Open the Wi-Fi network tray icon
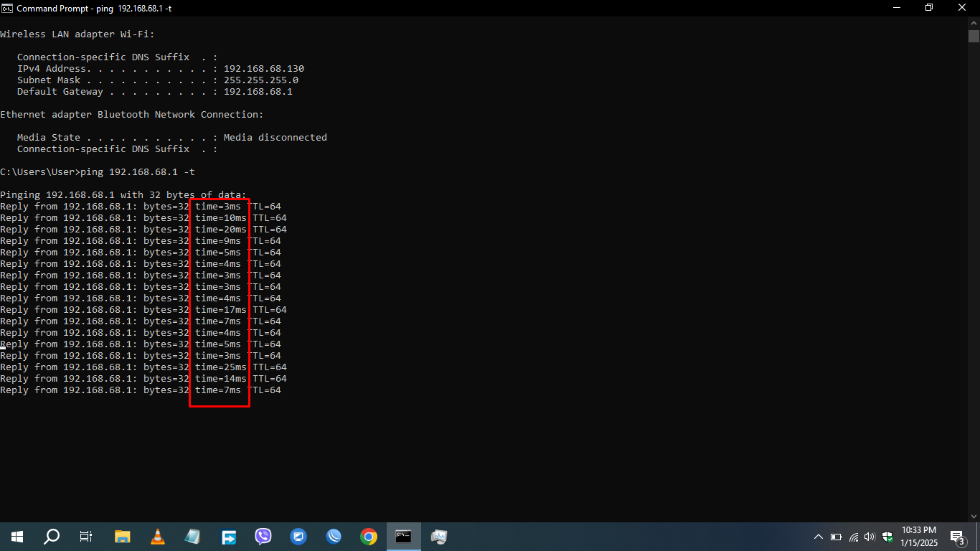Screen dimensions: 980x551 click(853, 537)
